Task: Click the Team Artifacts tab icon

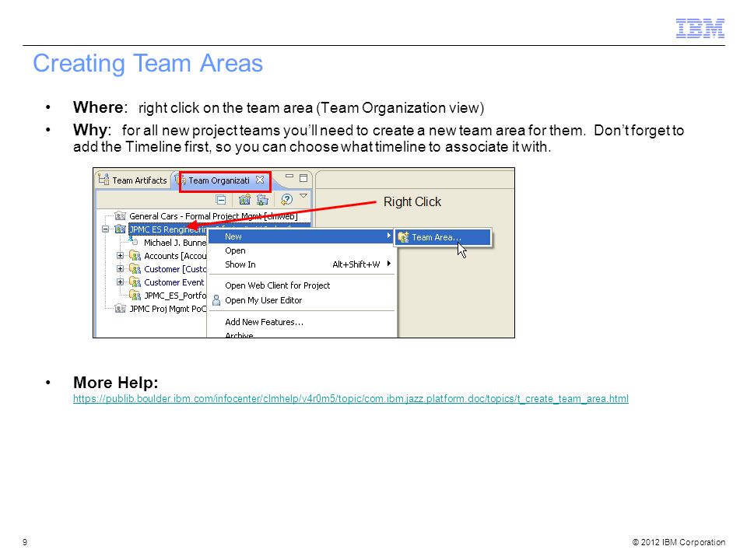Action: (103, 180)
